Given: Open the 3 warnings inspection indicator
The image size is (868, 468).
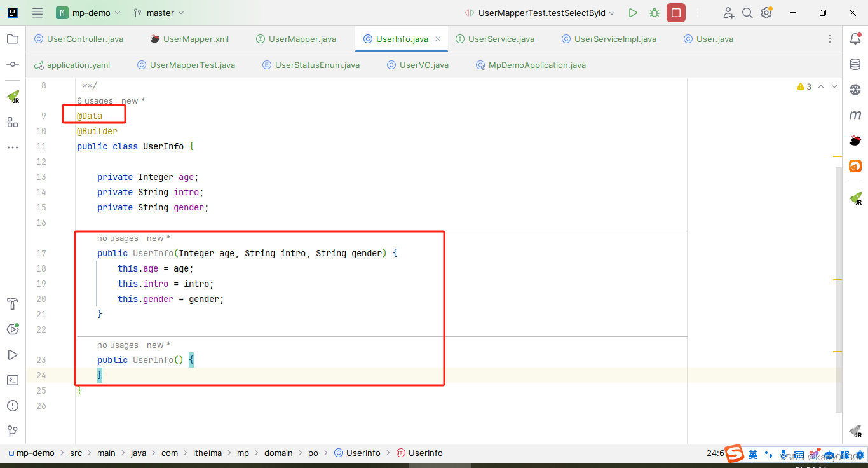Looking at the screenshot, I should (804, 86).
